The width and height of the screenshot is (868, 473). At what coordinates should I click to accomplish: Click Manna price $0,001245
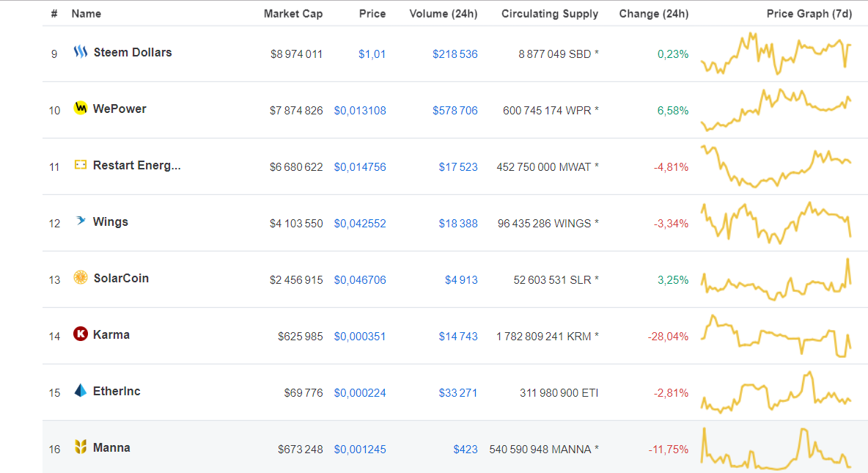(360, 450)
